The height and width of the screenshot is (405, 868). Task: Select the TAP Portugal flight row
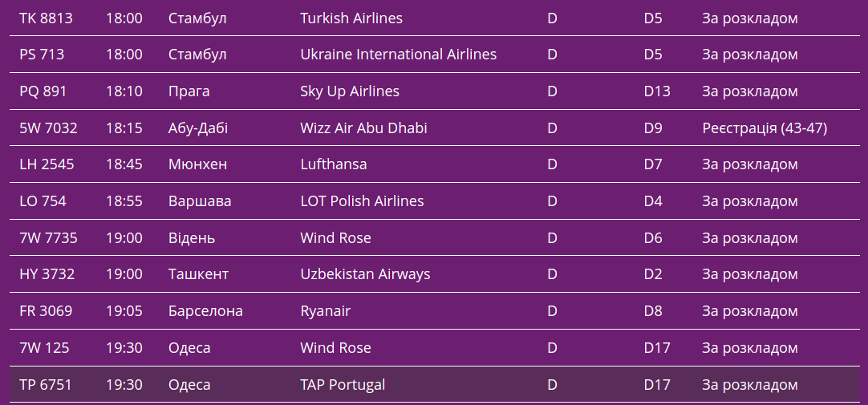[x=343, y=385]
